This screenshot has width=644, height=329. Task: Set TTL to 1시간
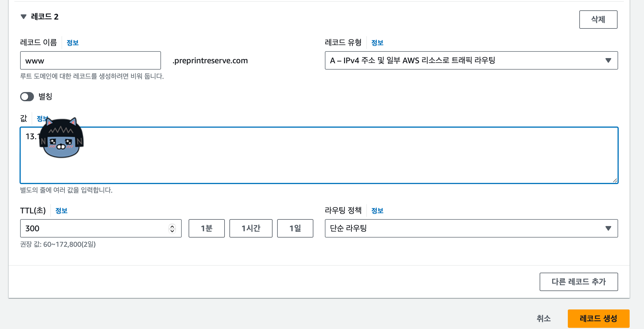pos(251,228)
